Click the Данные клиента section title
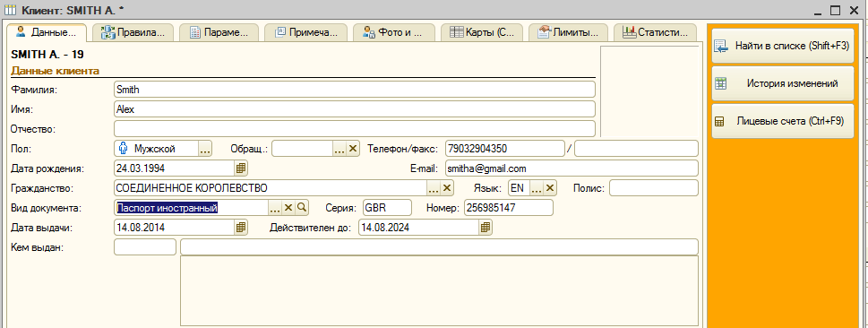Screen dimensions: 868x328 click(x=55, y=71)
